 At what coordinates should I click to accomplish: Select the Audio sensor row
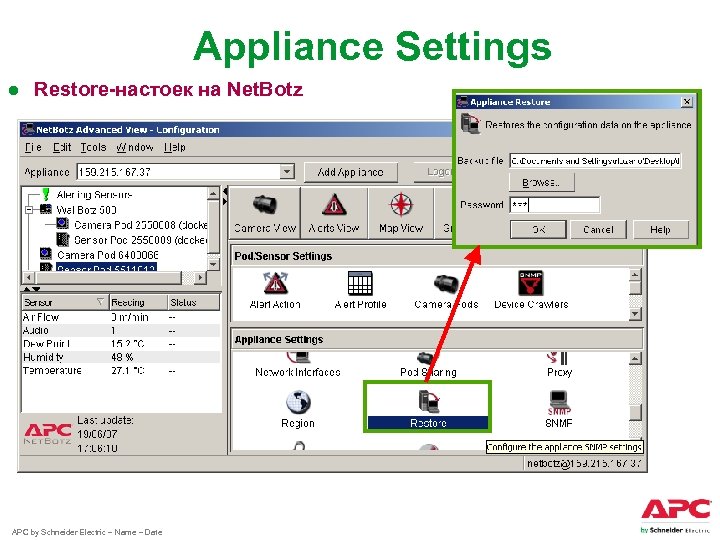tap(121, 331)
